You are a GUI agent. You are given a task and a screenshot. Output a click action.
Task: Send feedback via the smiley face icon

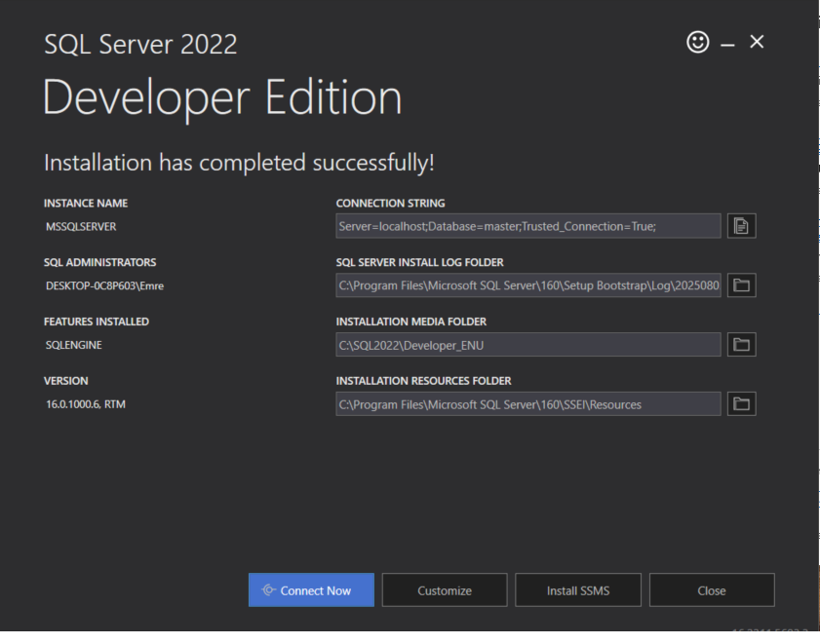pos(697,42)
